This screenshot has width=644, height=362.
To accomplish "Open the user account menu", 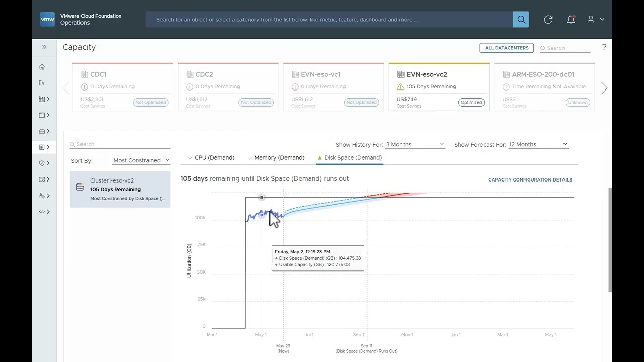I will [x=595, y=20].
